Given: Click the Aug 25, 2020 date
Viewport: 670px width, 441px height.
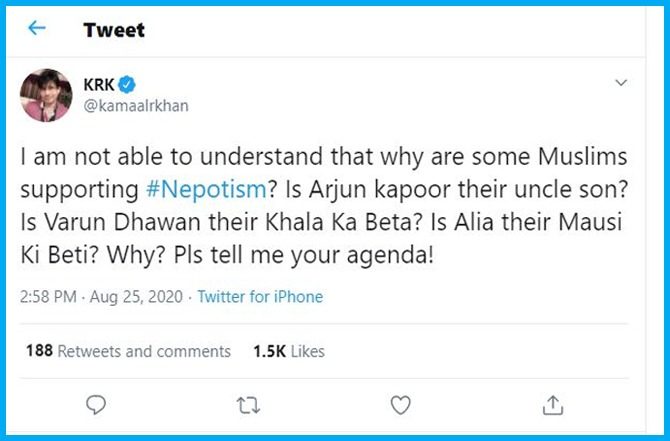Looking at the screenshot, I should [x=134, y=297].
